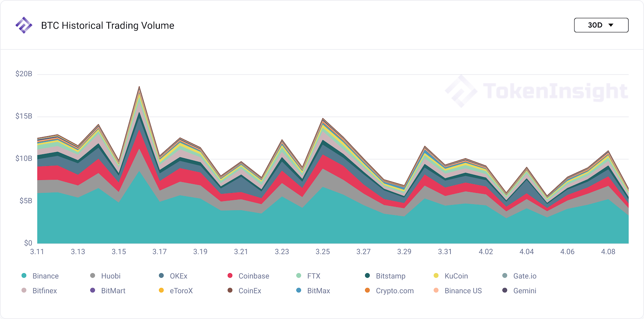
Task: Click the BitMart purple legend marker
Action: tap(93, 290)
